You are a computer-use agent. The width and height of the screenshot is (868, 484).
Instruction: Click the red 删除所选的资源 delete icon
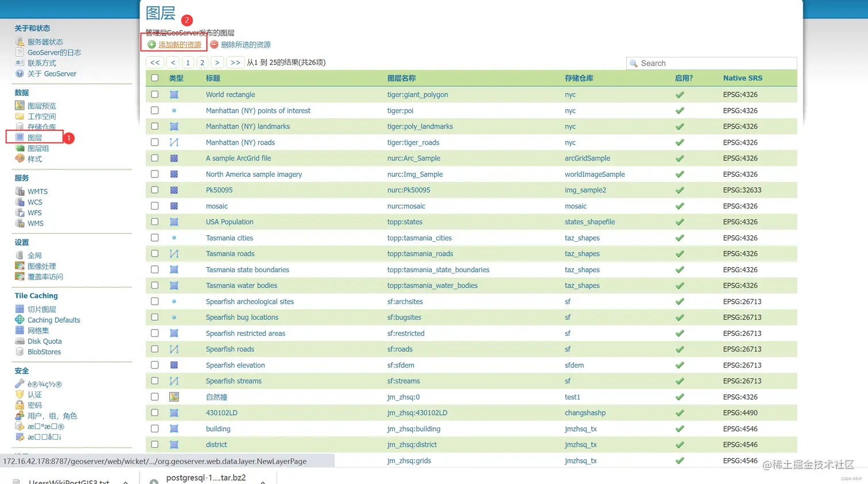(215, 44)
